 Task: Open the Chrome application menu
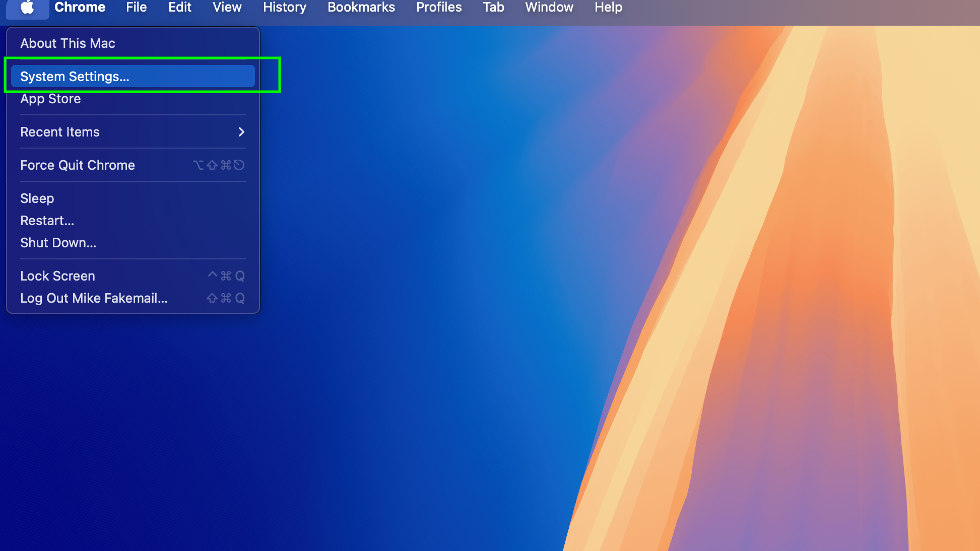click(x=80, y=8)
